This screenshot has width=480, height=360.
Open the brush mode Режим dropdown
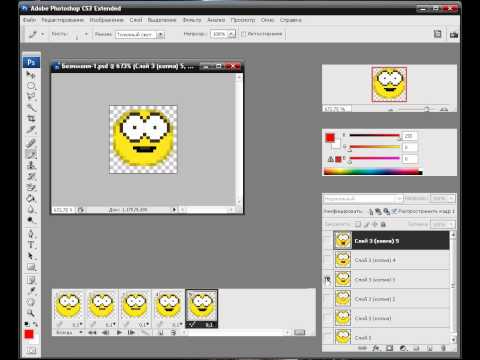point(140,34)
